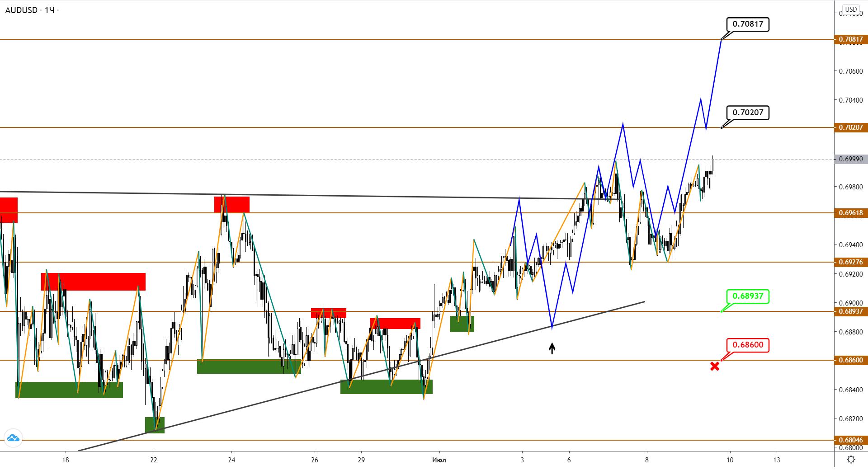868x470 pixels.
Task: Click date 13 on time axis
Action: click(777, 460)
